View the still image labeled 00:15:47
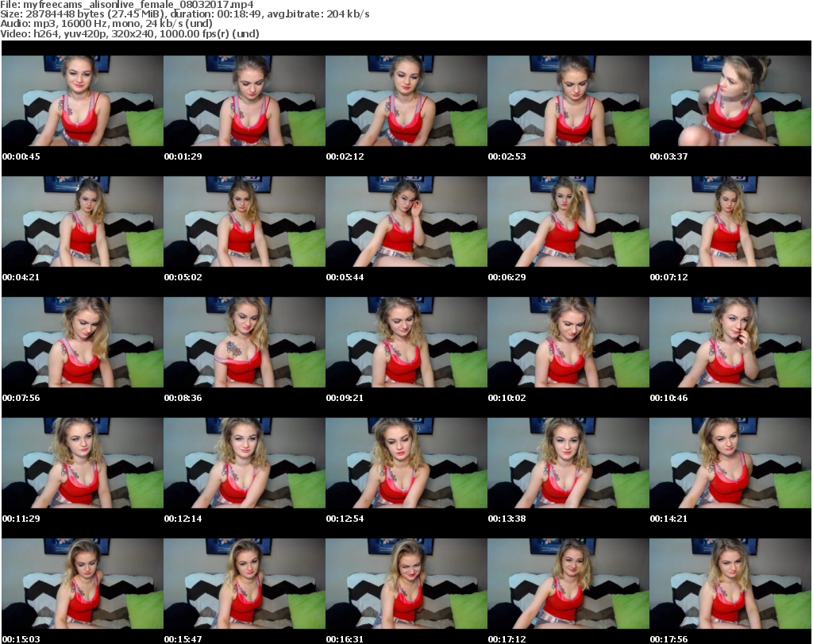813x644 pixels. pyautogui.click(x=245, y=584)
